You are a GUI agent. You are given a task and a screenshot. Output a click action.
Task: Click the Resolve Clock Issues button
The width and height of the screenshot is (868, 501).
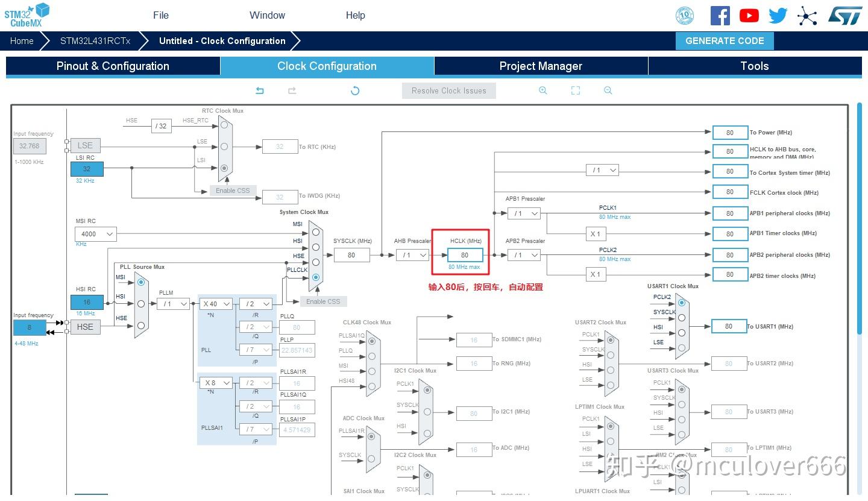tap(449, 90)
